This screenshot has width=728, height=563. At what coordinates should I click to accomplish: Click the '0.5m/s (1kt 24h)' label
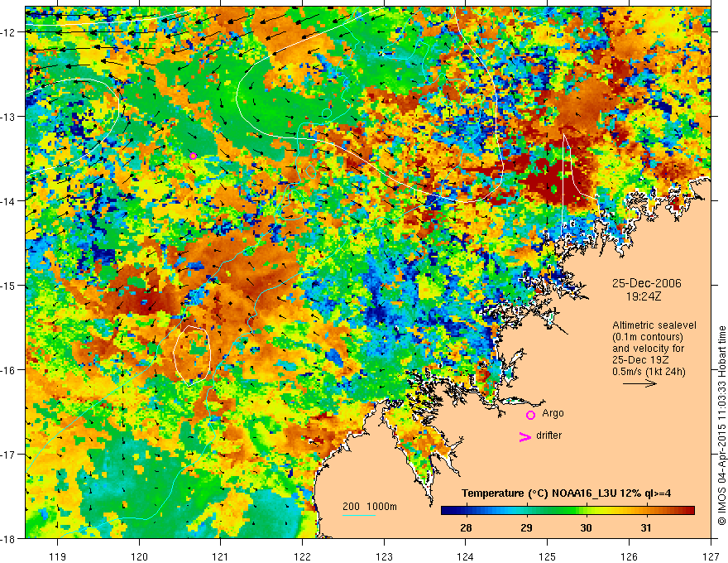click(x=649, y=372)
